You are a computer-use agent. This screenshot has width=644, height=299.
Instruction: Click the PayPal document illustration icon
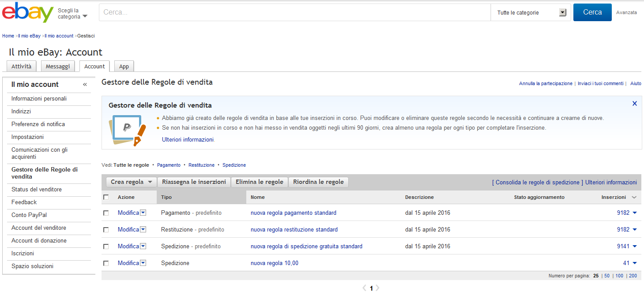tap(127, 130)
